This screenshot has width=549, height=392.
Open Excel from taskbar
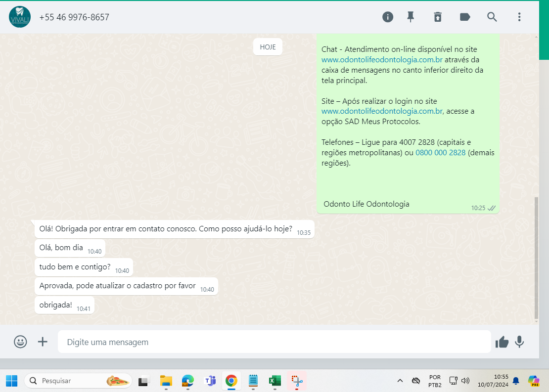click(x=275, y=381)
